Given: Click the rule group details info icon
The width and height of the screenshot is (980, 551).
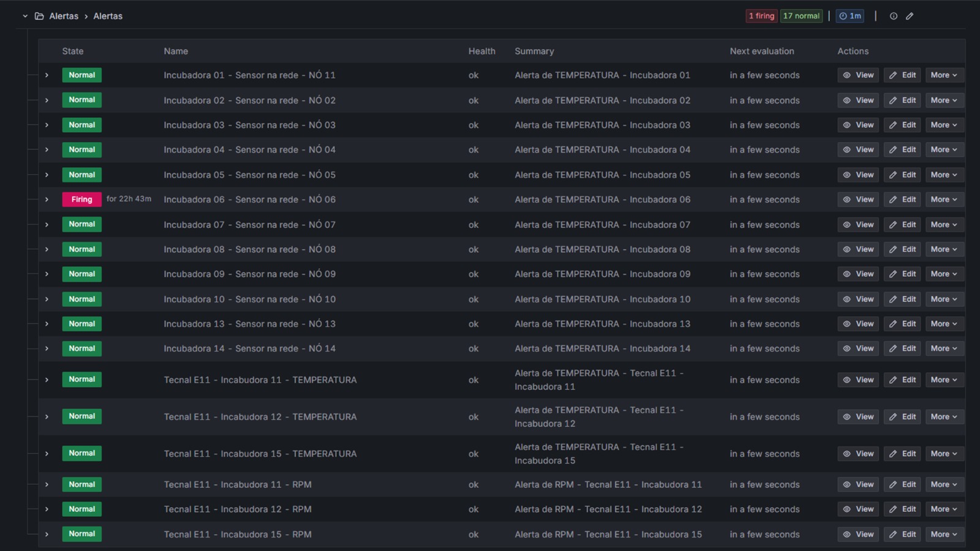Looking at the screenshot, I should pyautogui.click(x=894, y=16).
